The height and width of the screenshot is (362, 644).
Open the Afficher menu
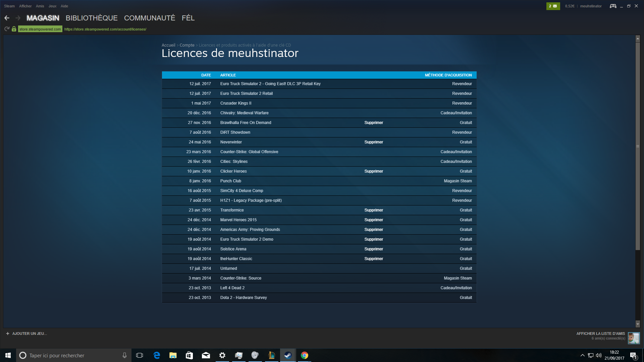(x=25, y=6)
